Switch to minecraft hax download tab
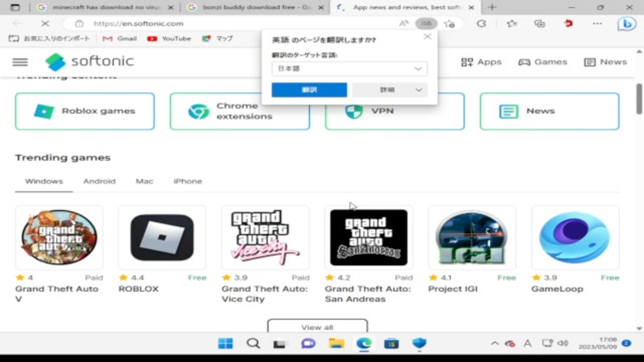644x362 pixels. (x=100, y=7)
